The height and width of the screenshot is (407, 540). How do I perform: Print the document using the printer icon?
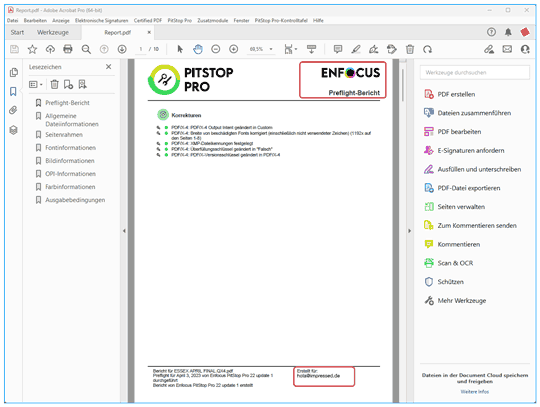point(68,49)
